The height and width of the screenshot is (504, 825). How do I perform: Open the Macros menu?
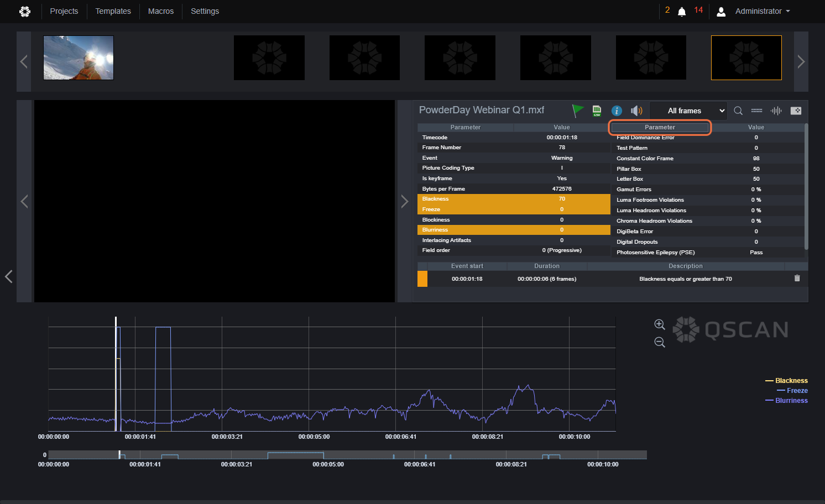[161, 11]
